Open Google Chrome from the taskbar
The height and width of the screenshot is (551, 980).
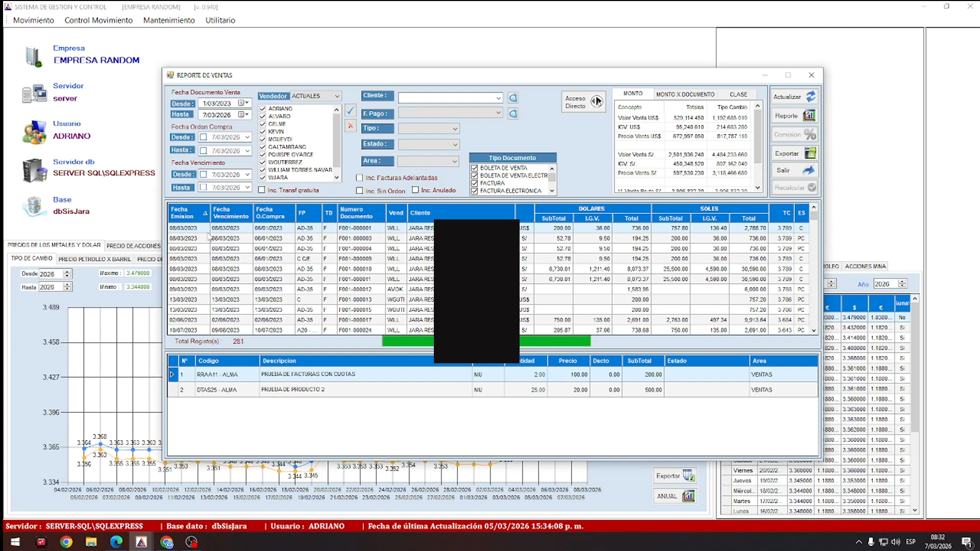66,542
